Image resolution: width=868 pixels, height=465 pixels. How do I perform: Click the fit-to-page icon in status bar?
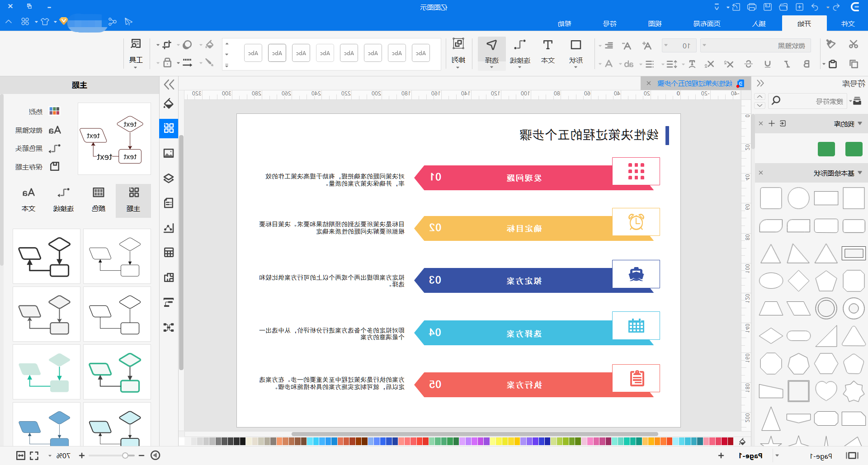pos(21,456)
